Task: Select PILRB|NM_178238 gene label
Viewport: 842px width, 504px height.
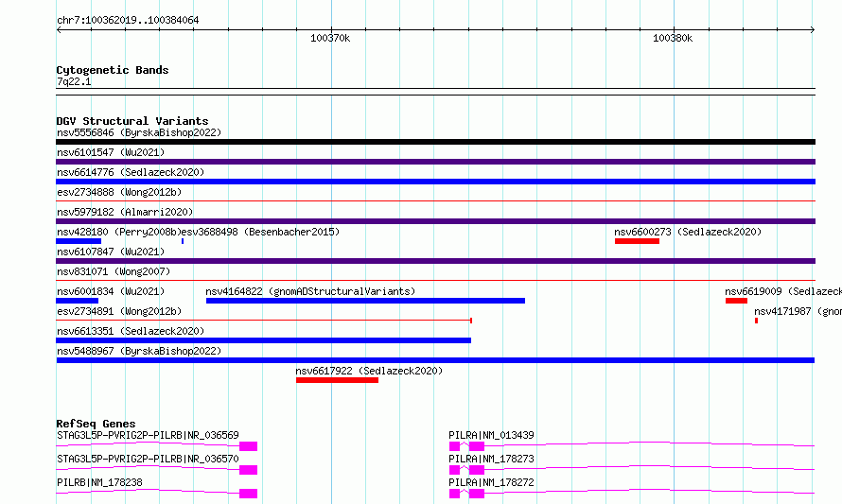Action: pos(99,482)
